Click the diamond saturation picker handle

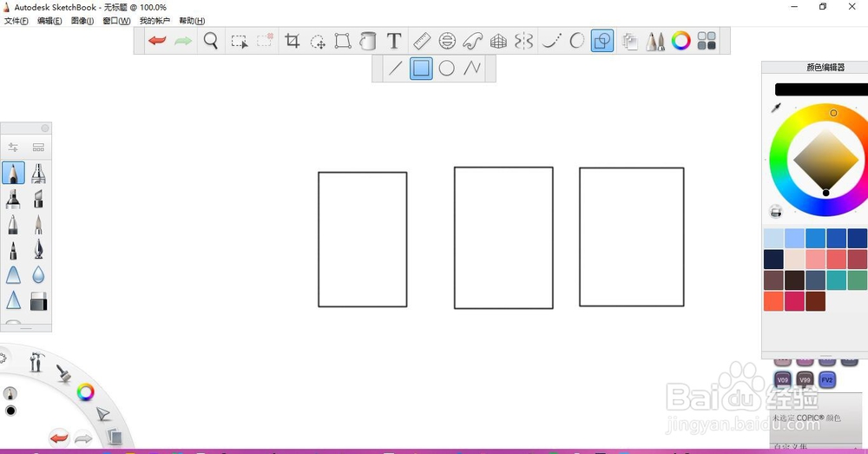tap(826, 193)
